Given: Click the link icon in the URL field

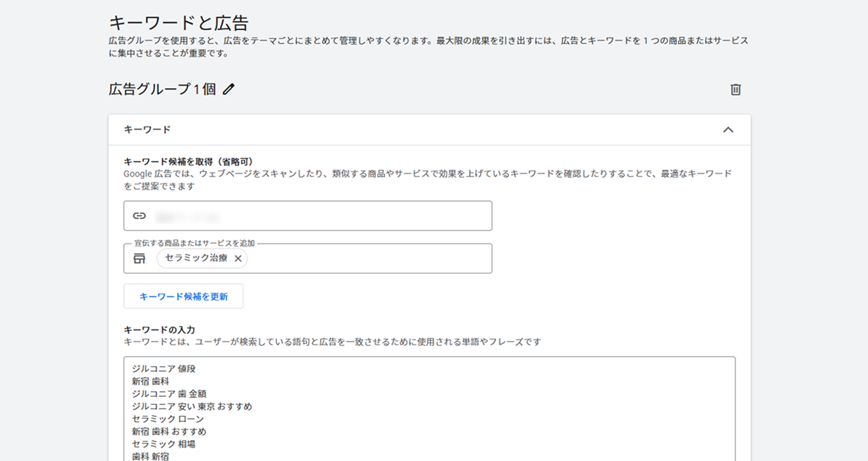Looking at the screenshot, I should click(139, 216).
